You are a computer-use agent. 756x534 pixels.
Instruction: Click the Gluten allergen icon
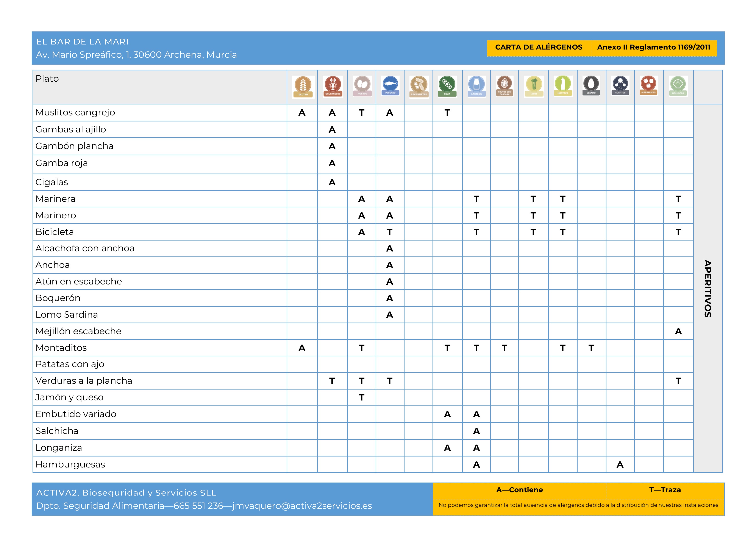[x=303, y=87]
